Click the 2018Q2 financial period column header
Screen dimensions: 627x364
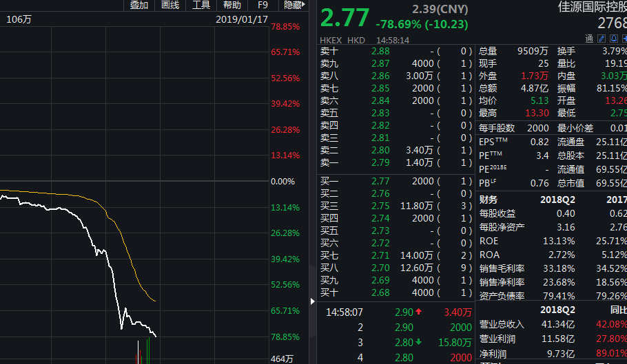pyautogui.click(x=557, y=200)
